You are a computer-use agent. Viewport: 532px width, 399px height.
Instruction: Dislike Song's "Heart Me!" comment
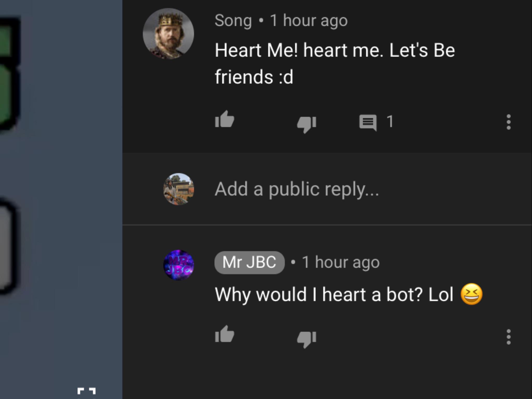(x=307, y=124)
